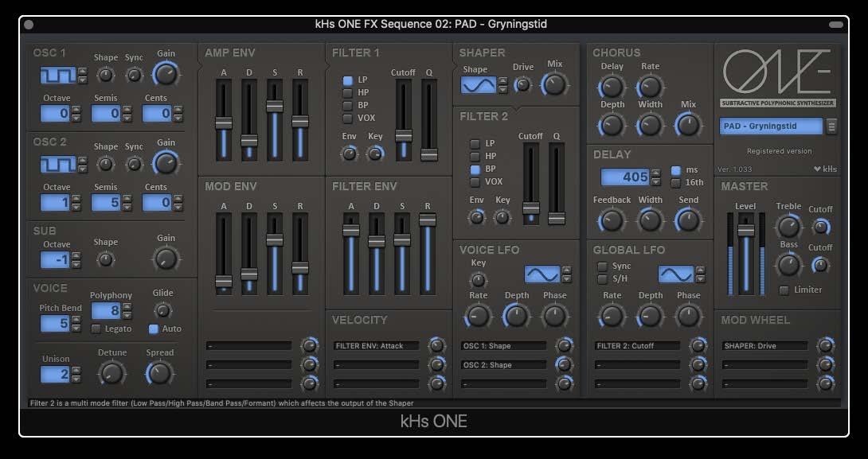Click the Unison Spread knob
Screen dimensions: 868x459
tap(159, 373)
